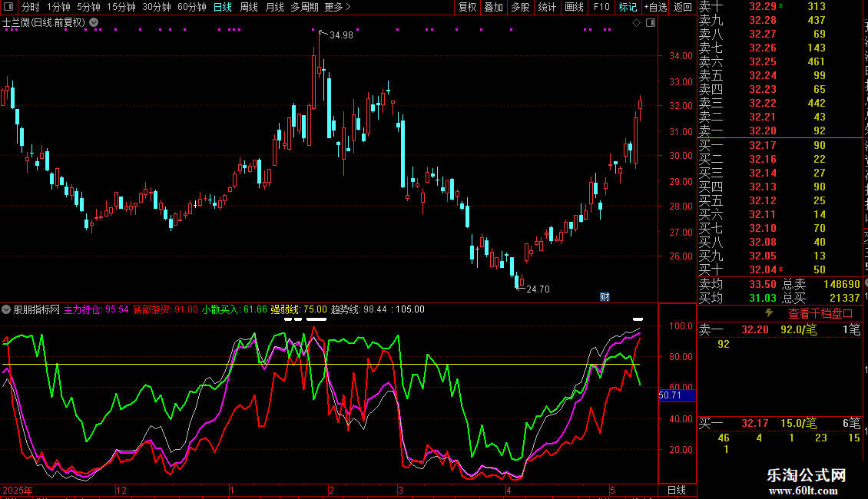Click the 卖十 32.29 order row
868x499 pixels.
pyautogui.click(x=780, y=7)
